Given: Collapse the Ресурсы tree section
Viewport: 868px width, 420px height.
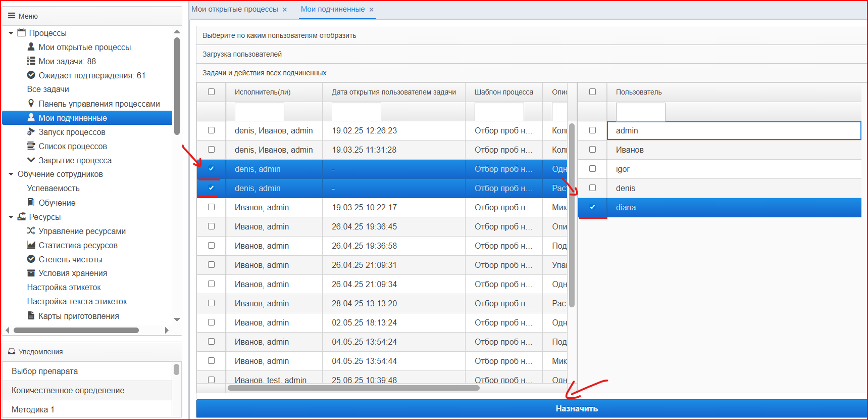Looking at the screenshot, I should coord(11,217).
